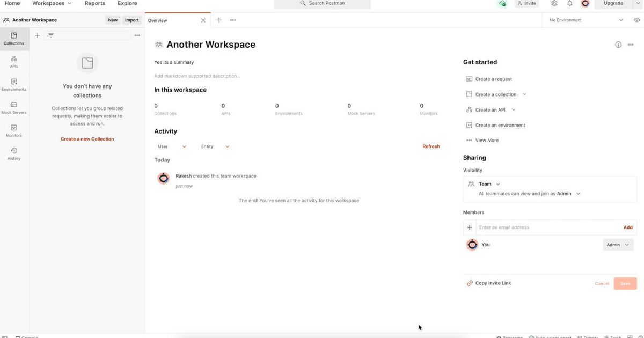644x338 pixels.
Task: Click the Import button
Action: tap(132, 20)
